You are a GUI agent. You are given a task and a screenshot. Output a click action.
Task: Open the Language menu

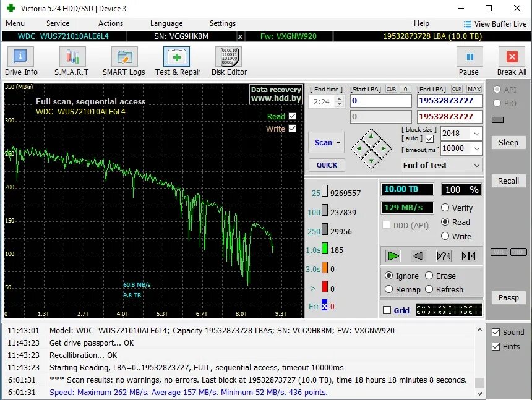pyautogui.click(x=166, y=23)
